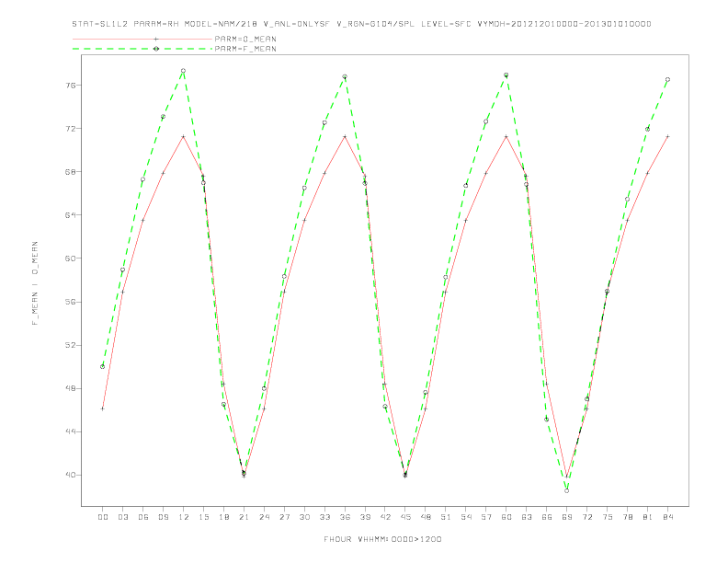Click x-axis tick label 81

[x=648, y=517]
